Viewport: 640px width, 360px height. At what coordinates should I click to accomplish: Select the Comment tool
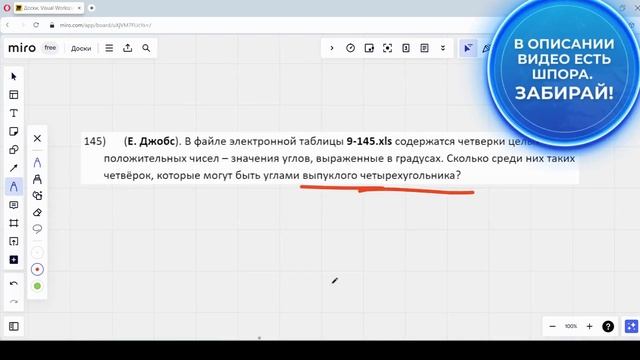click(13, 205)
